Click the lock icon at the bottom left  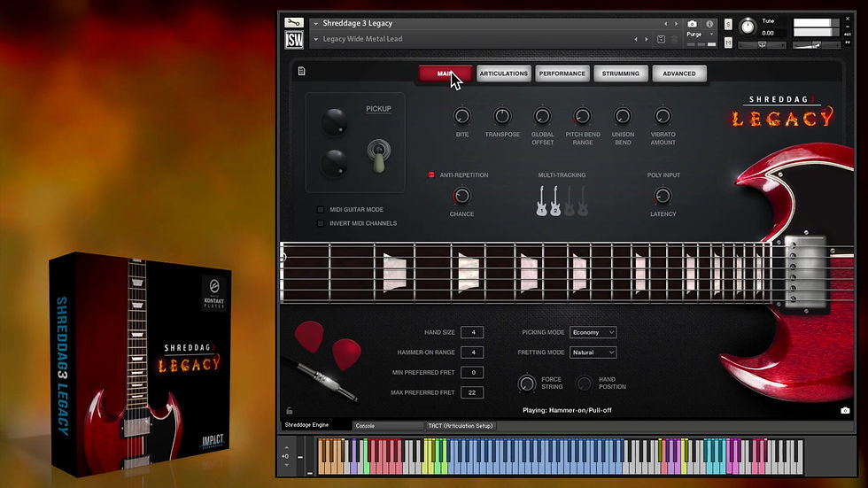click(290, 411)
